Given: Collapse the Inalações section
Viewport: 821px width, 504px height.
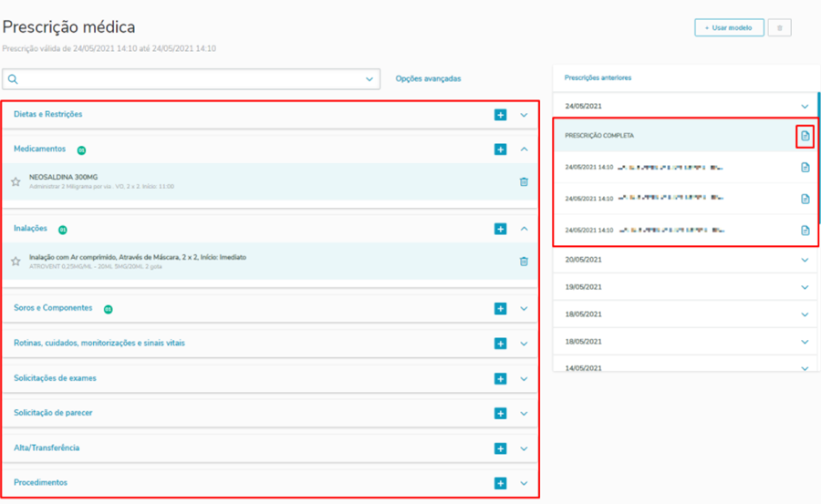Looking at the screenshot, I should point(525,229).
